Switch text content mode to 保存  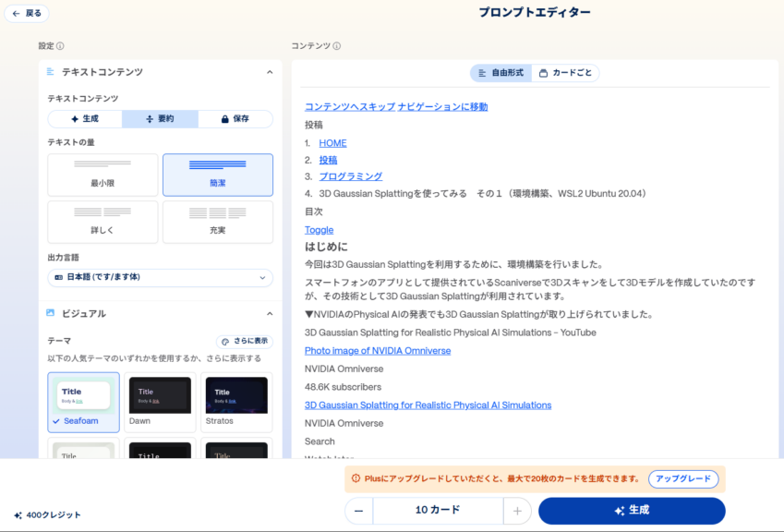[235, 119]
